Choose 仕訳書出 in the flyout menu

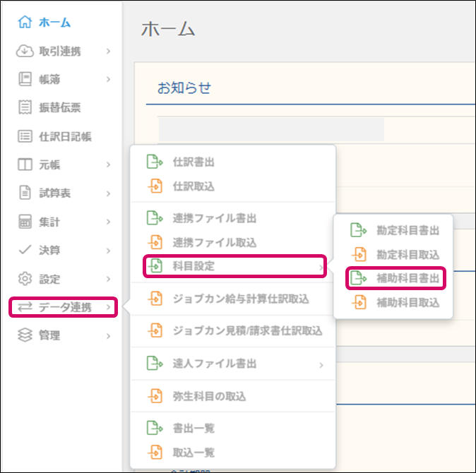194,162
